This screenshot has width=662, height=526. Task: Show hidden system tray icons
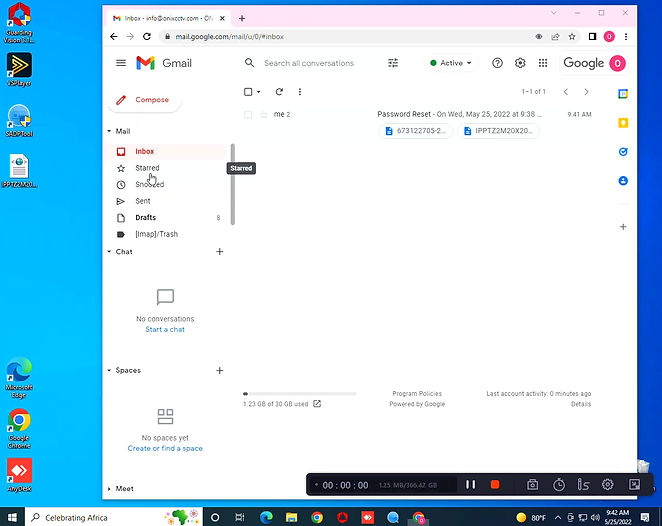coord(558,517)
